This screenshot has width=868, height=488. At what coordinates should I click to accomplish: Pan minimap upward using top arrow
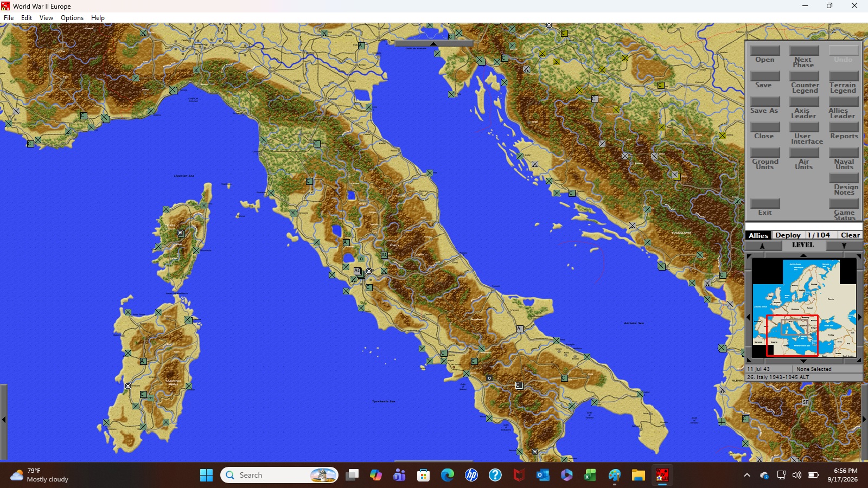point(803,255)
